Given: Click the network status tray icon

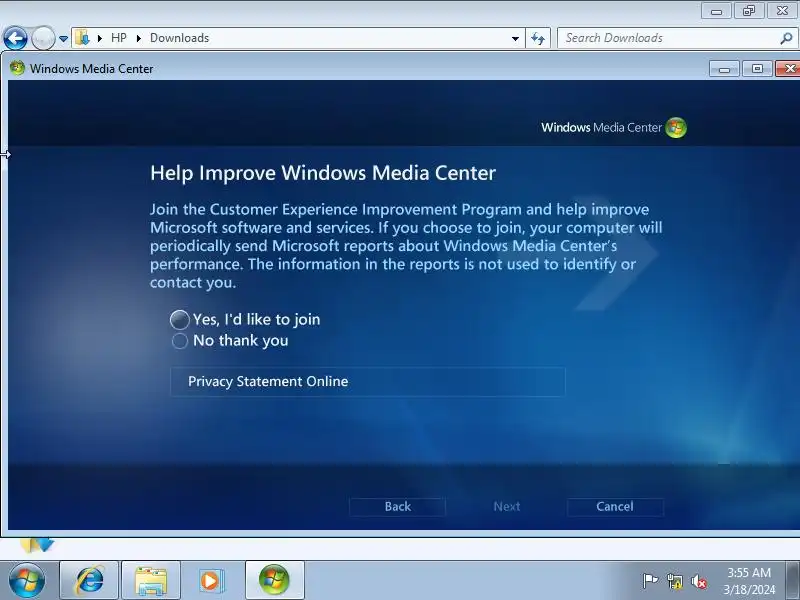Looking at the screenshot, I should [x=674, y=581].
